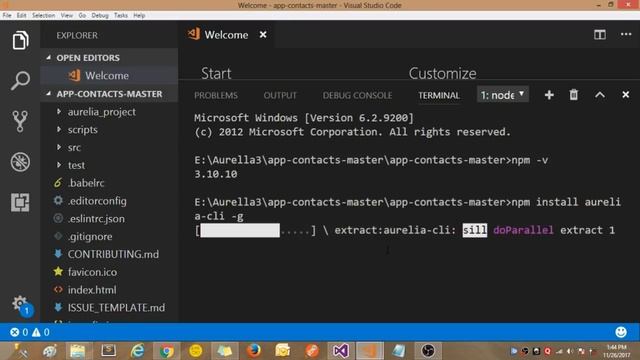
Task: Open the File menu
Action: click(x=7, y=16)
